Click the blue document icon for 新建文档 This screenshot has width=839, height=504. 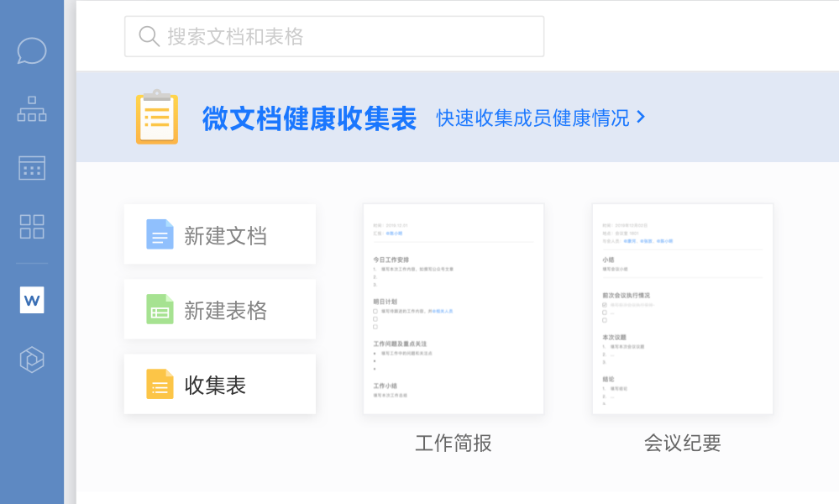(x=160, y=234)
